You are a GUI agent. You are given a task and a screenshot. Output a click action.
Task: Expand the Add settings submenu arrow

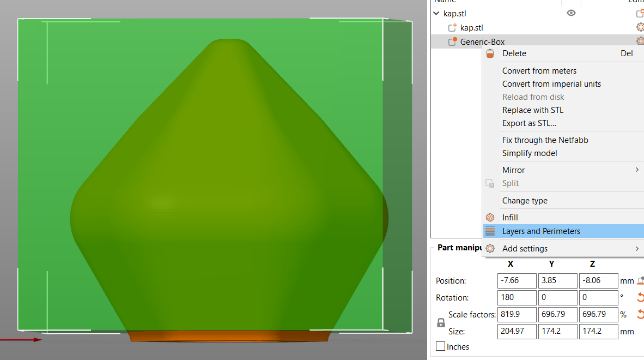(x=636, y=248)
